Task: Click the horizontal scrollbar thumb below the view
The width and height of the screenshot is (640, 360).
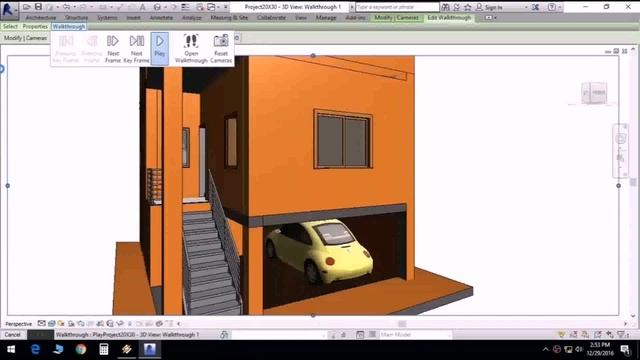Action: pyautogui.click(x=402, y=324)
